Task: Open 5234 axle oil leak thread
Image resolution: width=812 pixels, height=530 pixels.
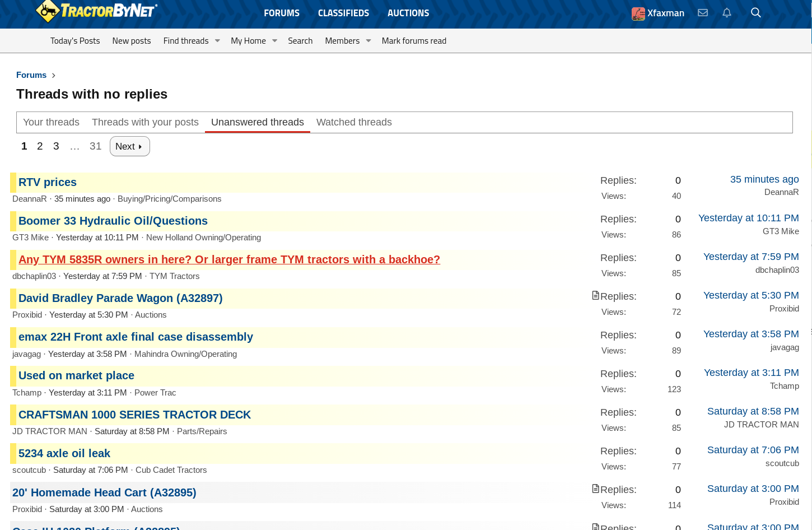Action: pos(64,453)
